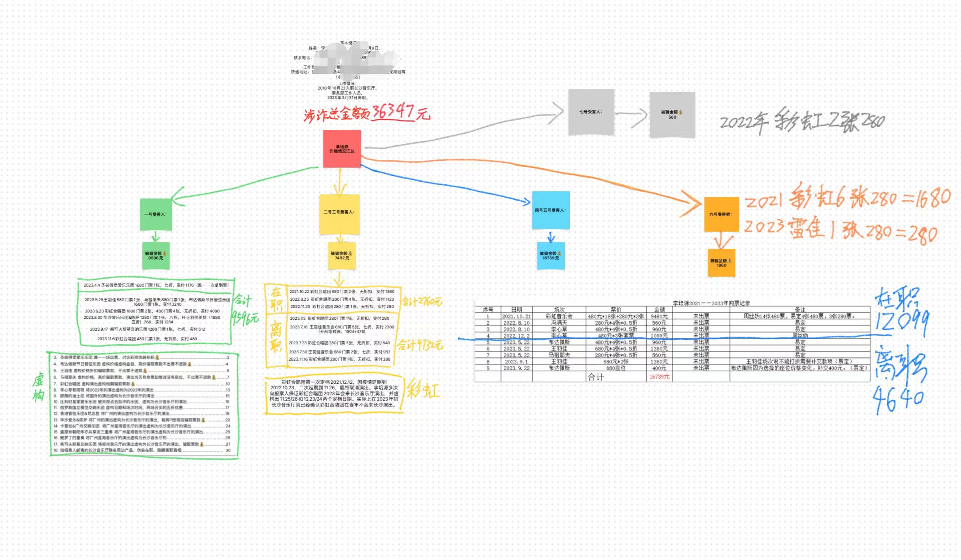This screenshot has width=961, height=560.
Task: Click the '1099元' amount cell
Action: [x=659, y=336]
